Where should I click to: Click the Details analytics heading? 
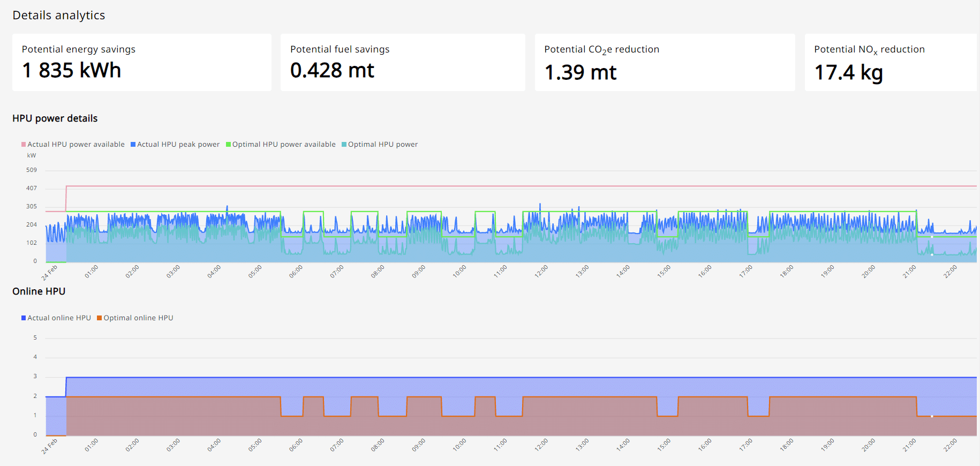(x=59, y=16)
